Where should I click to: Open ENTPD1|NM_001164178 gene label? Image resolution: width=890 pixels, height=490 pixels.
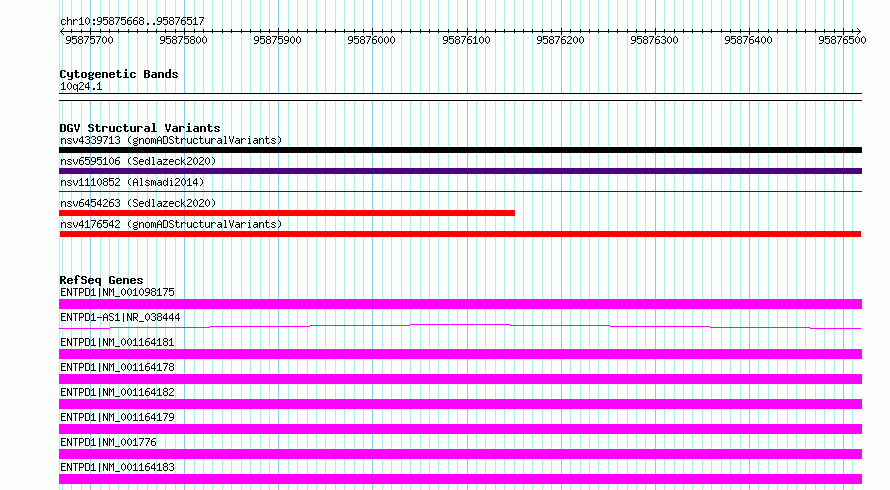117,367
